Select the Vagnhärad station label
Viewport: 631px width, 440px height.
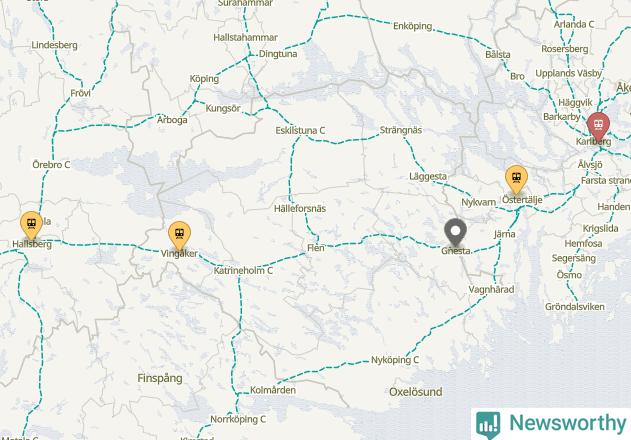click(491, 289)
